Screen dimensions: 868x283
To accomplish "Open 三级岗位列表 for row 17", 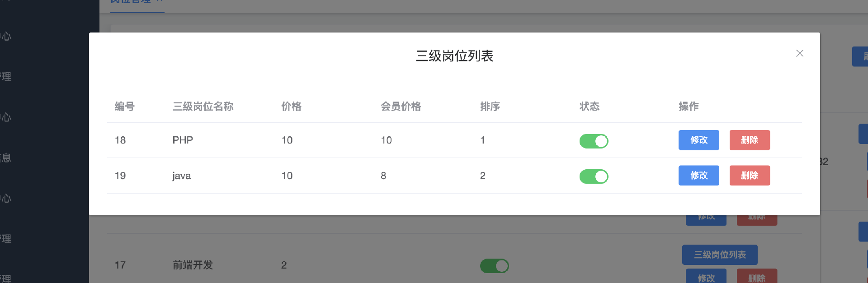I will (719, 255).
